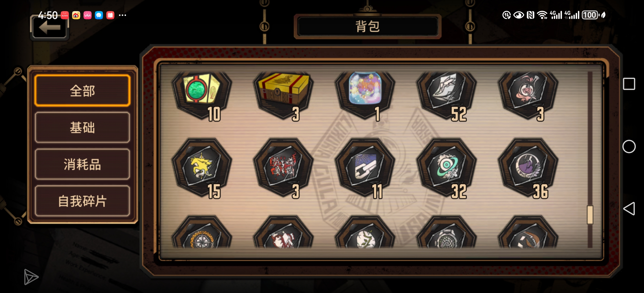The height and width of the screenshot is (293, 644).
Task: Choose the purple emblem shard with count 36
Action: [x=528, y=168]
